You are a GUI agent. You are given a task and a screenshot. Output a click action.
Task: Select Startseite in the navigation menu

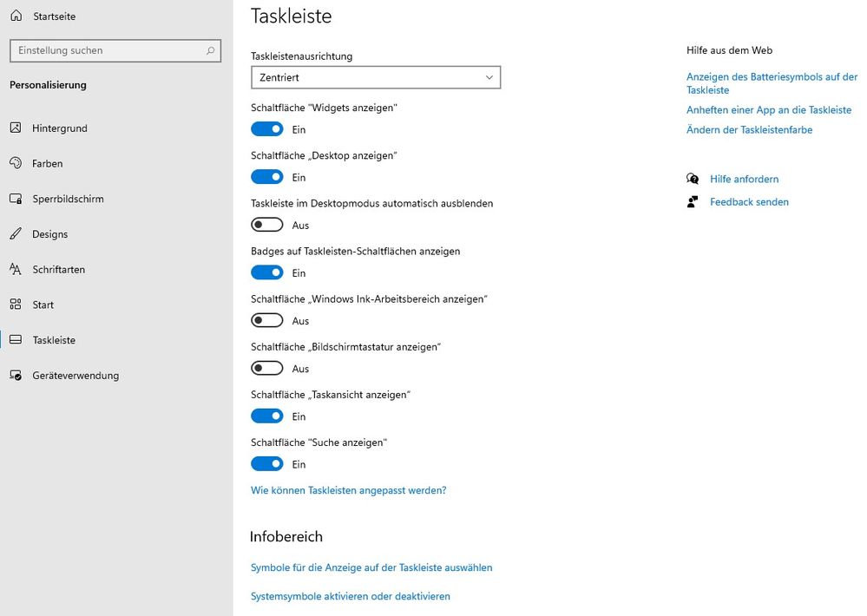pyautogui.click(x=54, y=16)
